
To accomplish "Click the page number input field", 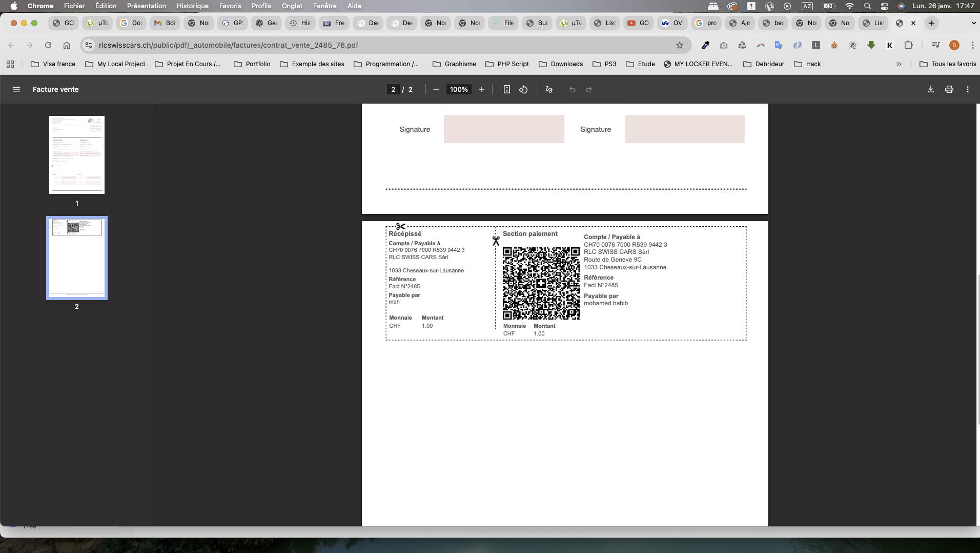I will tap(393, 89).
